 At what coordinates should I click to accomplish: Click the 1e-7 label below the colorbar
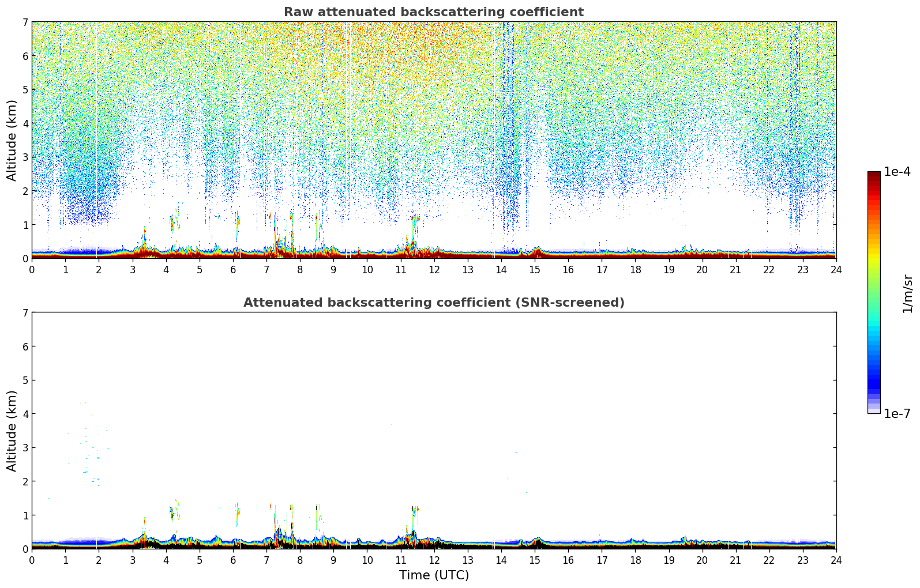(x=897, y=414)
